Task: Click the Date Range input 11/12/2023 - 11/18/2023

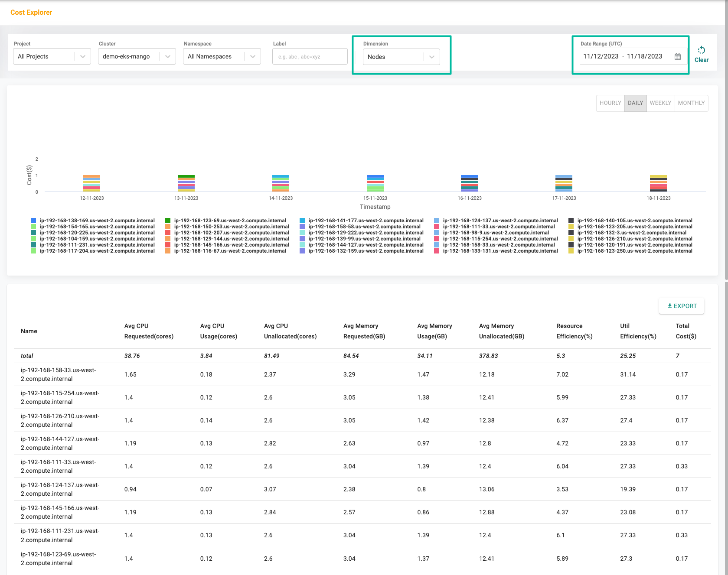Action: (x=633, y=56)
